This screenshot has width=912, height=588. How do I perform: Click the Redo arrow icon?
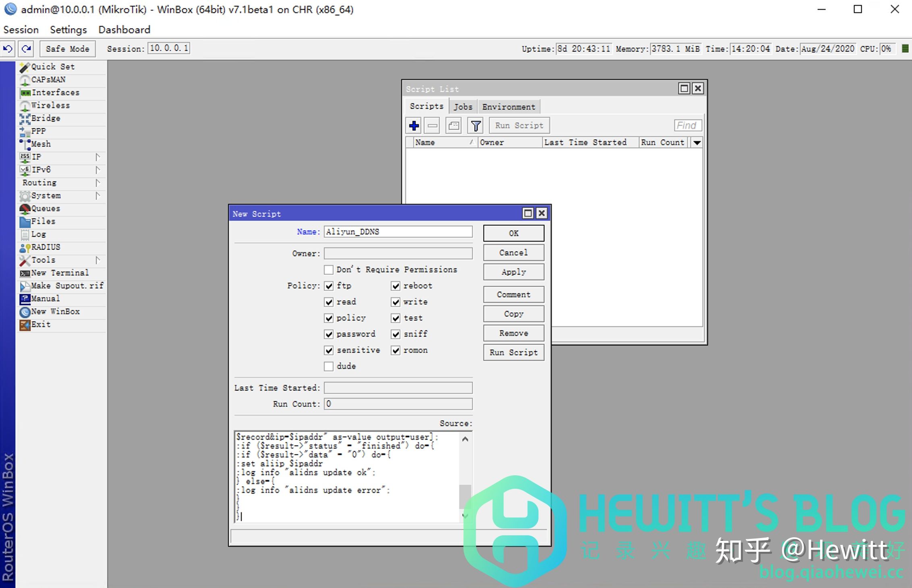[x=27, y=49]
